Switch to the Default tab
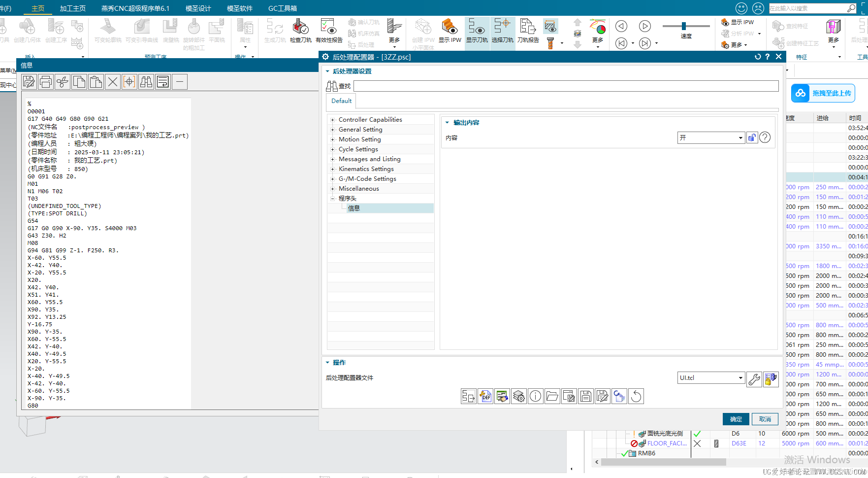 (x=341, y=101)
